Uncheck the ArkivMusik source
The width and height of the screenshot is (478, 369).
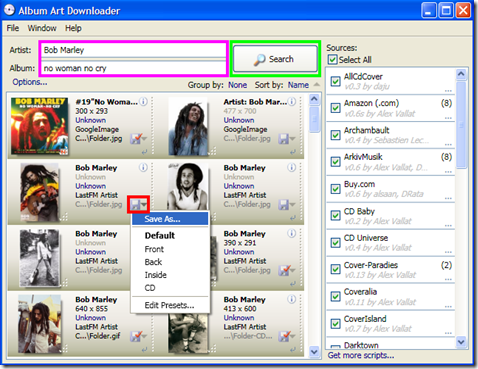point(335,162)
